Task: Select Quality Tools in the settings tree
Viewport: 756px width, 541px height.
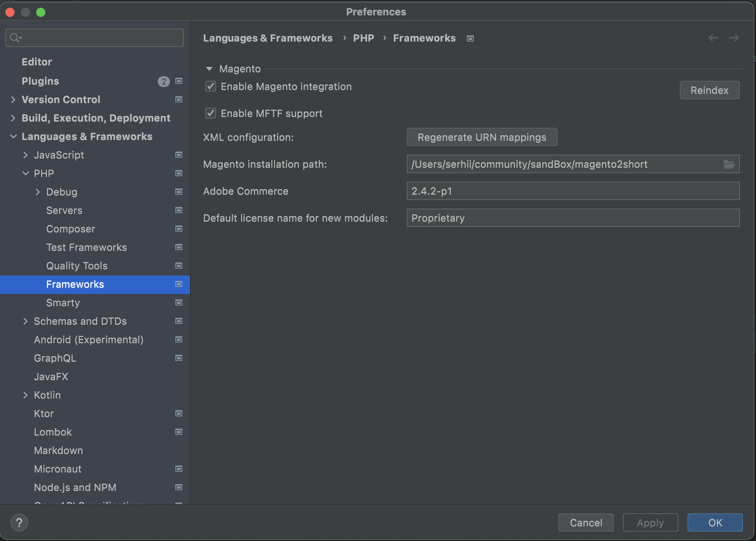Action: pyautogui.click(x=77, y=266)
